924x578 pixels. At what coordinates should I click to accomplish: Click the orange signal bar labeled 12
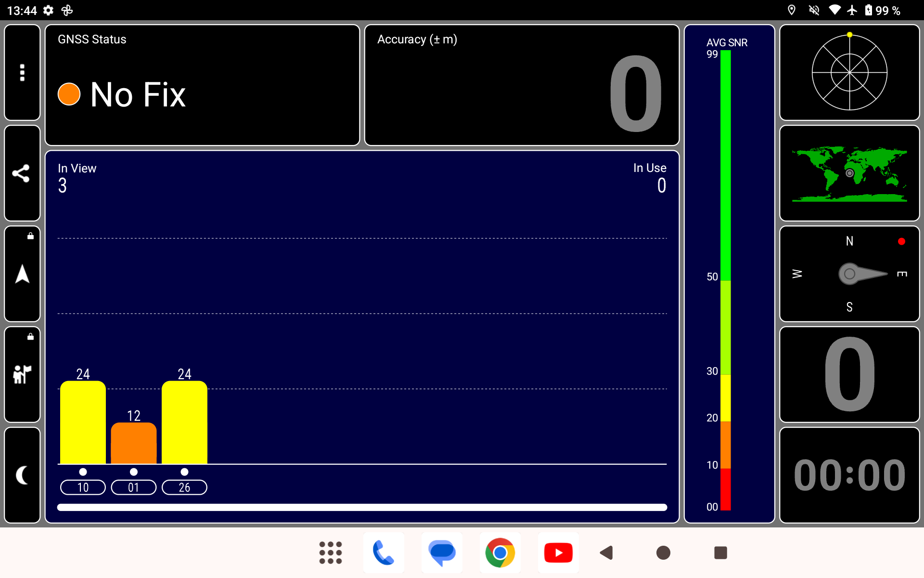click(133, 443)
